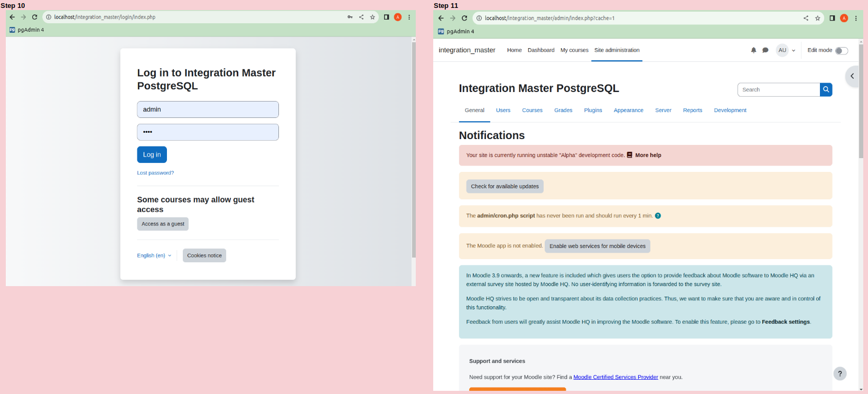Click the username field containing admin
Image resolution: width=868 pixels, height=394 pixels.
208,109
